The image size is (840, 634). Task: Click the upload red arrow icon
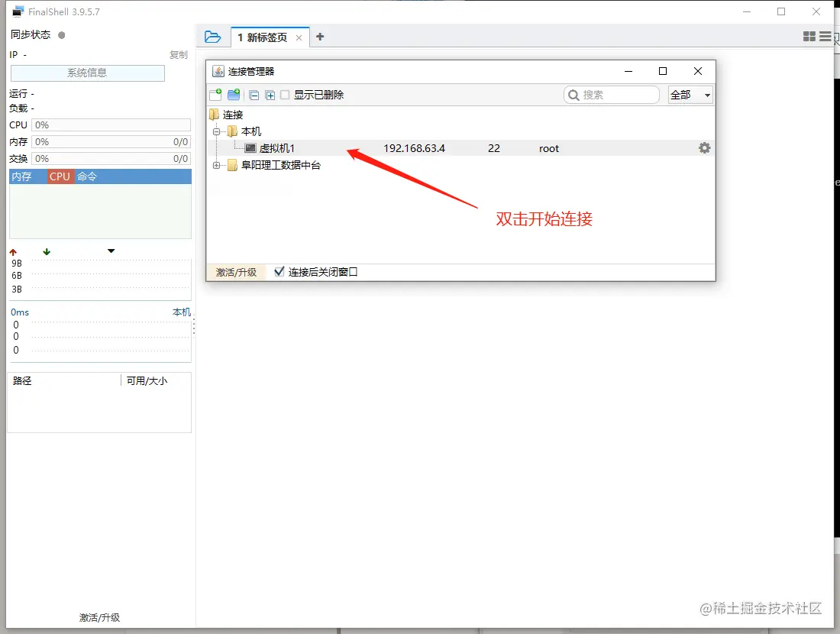[x=14, y=252]
